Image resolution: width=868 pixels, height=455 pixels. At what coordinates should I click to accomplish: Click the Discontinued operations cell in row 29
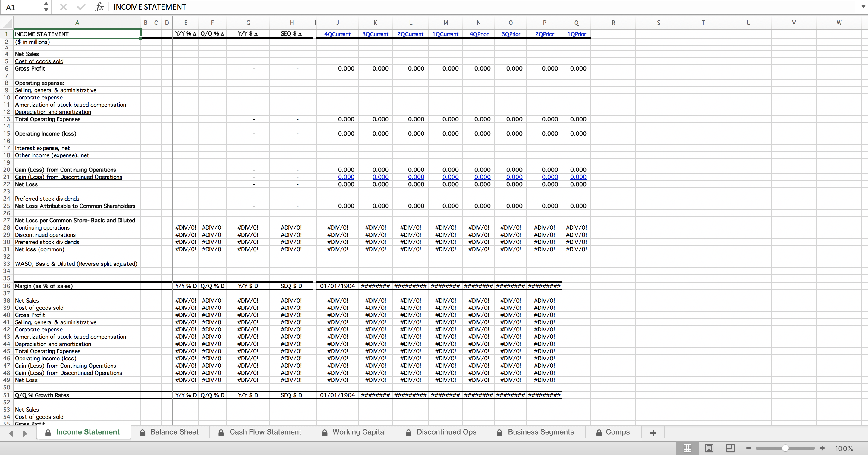(x=77, y=235)
